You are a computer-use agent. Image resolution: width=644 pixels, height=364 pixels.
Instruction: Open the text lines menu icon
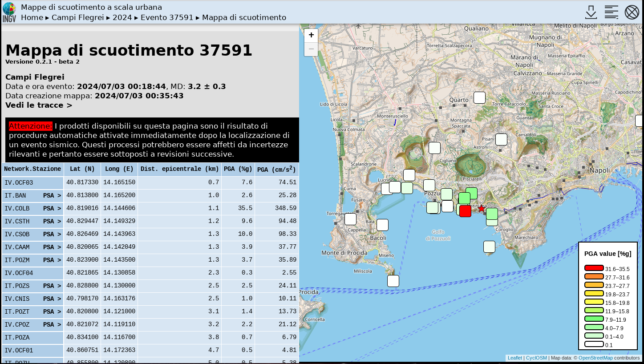click(611, 12)
